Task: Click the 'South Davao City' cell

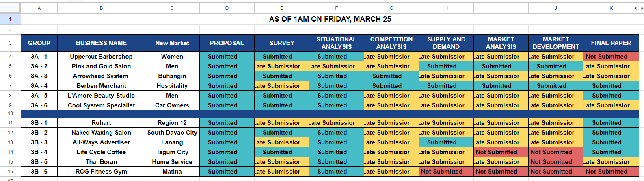Action: pyautogui.click(x=172, y=133)
